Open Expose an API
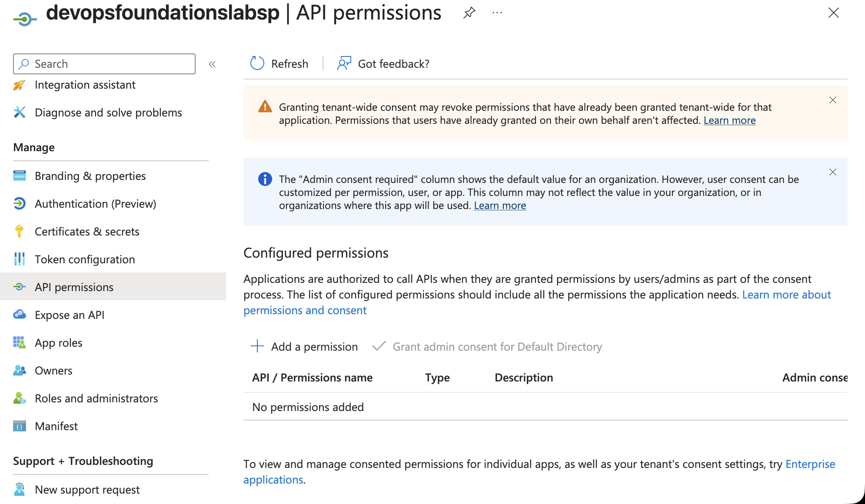 70,315
